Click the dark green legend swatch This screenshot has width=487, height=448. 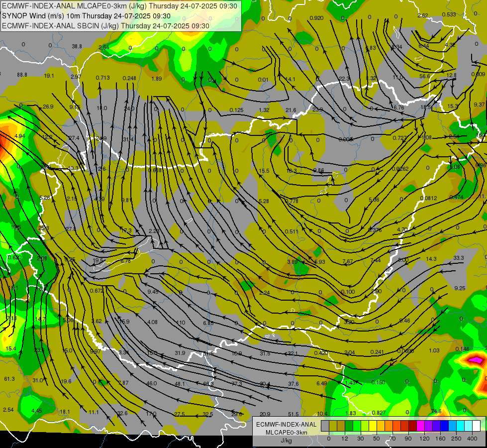click(349, 426)
